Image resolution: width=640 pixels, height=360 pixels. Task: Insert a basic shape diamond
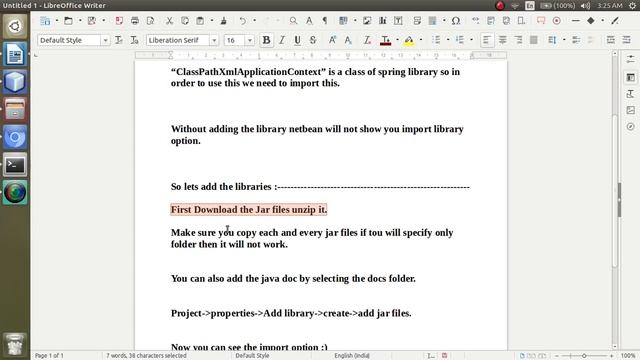[x=591, y=21]
